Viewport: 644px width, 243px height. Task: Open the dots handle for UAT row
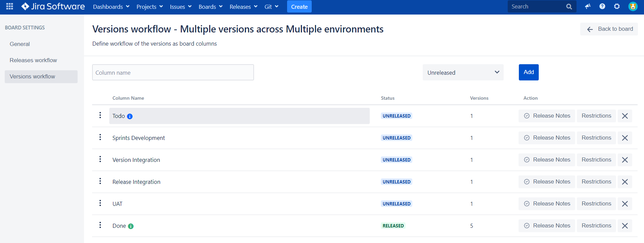point(100,203)
